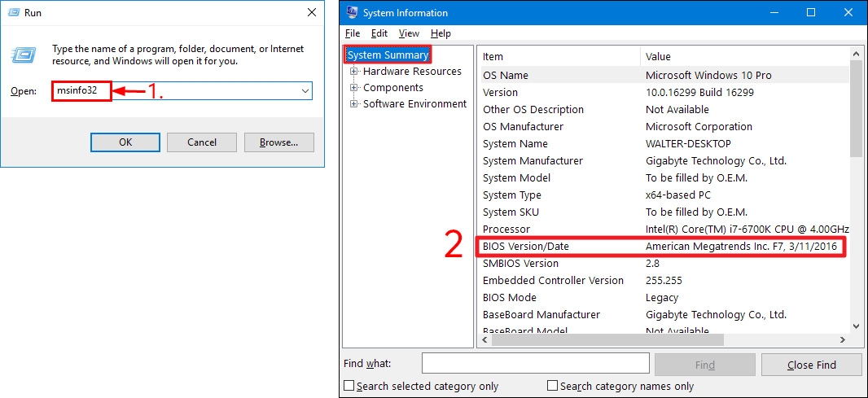Screen dimensions: 868x398
Task: Expand the Hardware Resources tree node
Action: [353, 72]
